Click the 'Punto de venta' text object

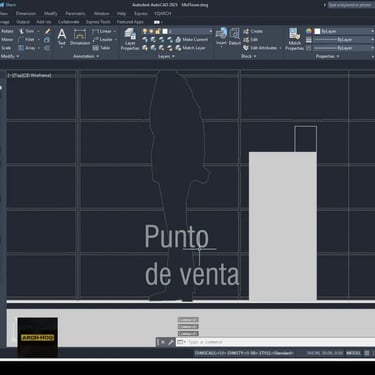tap(192, 255)
